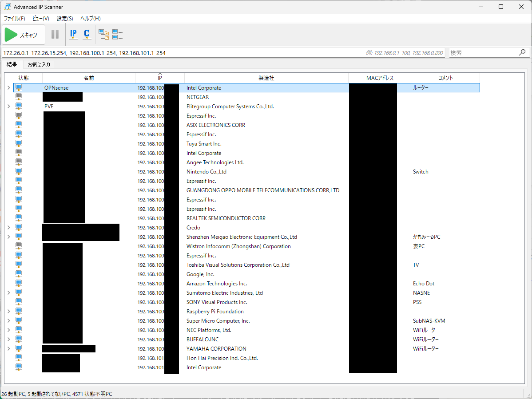
Task: Click the OPPO MOBILE row device icon
Action: pyautogui.click(x=19, y=190)
